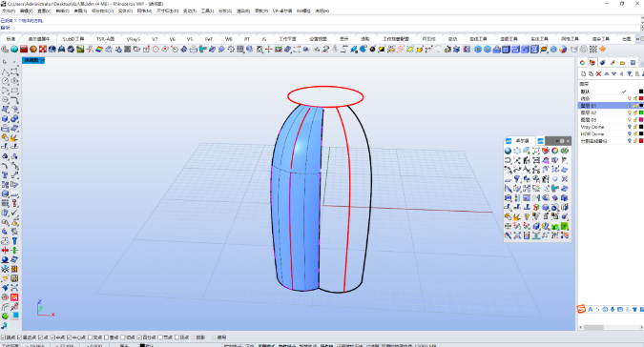Viewport: 644px width, 347px height.
Task: Switch to the 标准 toolbar tab
Action: click(10, 39)
